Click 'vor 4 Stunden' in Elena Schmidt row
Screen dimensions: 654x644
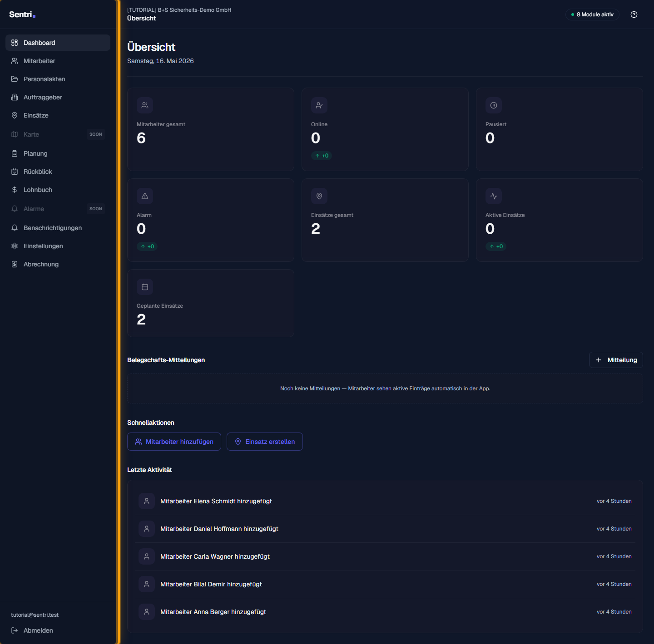pos(614,501)
